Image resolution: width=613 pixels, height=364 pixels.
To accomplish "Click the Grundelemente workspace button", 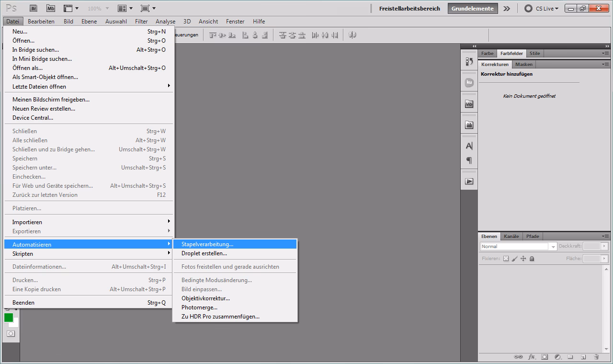I will [472, 9].
